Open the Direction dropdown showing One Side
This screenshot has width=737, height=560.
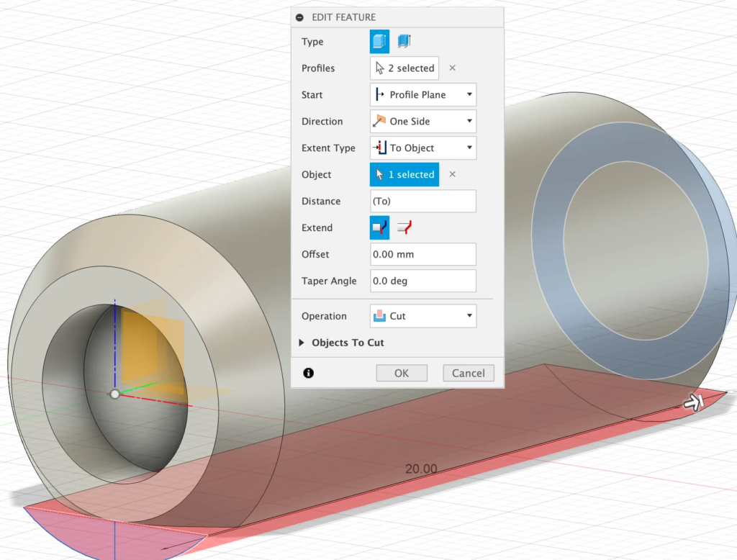coord(423,122)
